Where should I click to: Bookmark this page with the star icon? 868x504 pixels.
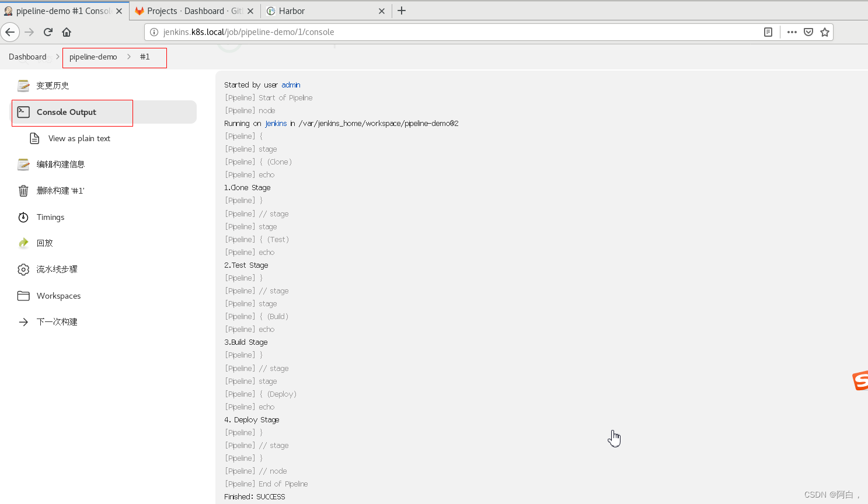[825, 32]
